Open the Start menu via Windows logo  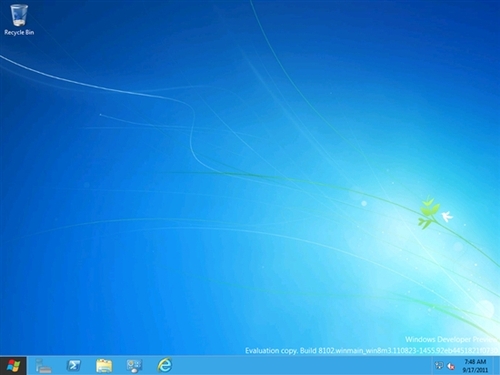[13, 366]
